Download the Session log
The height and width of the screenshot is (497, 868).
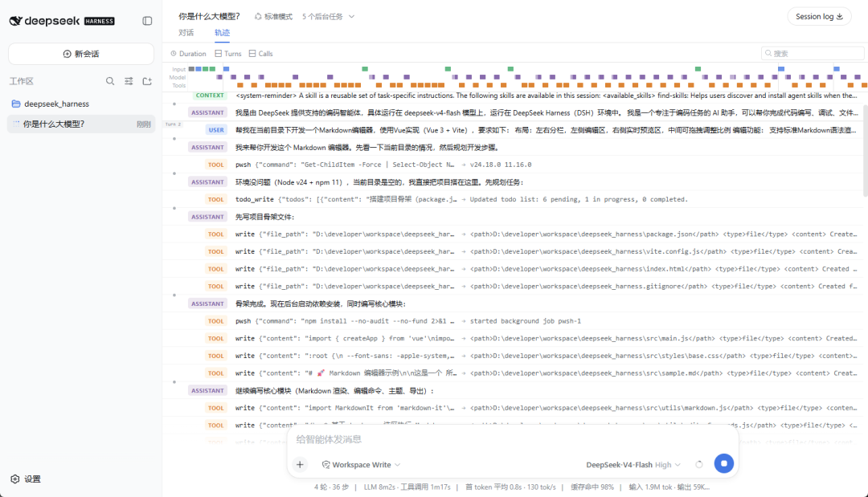click(819, 17)
